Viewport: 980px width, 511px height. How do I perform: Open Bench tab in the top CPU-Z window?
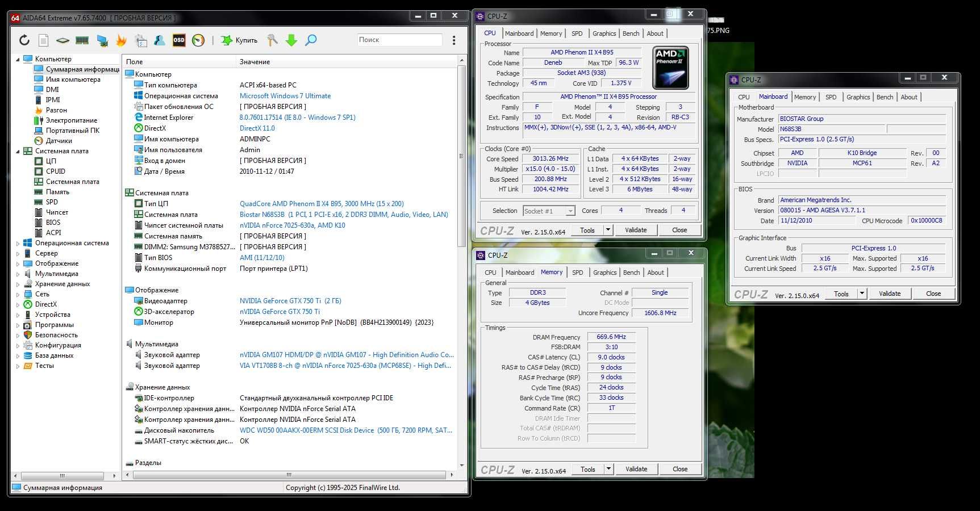[631, 33]
